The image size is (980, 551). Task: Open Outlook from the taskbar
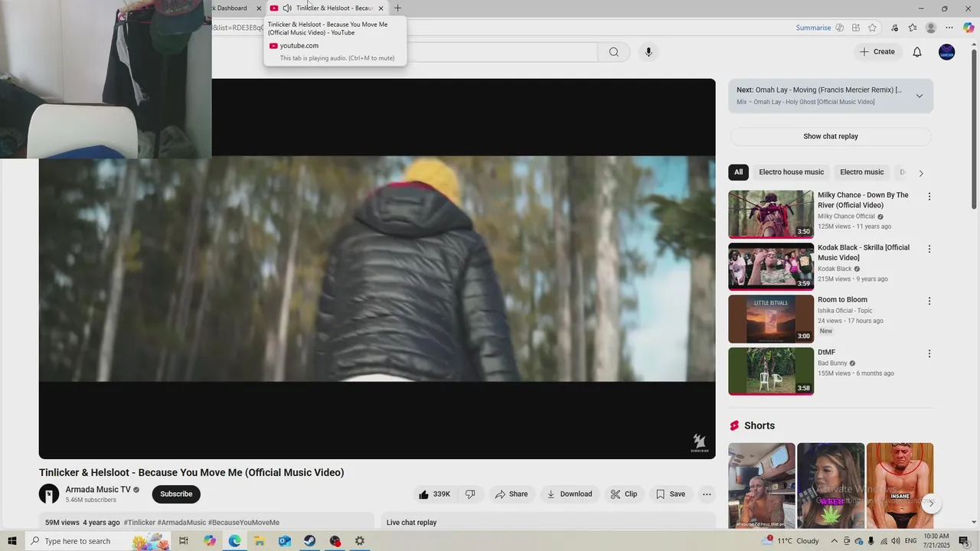[284, 541]
